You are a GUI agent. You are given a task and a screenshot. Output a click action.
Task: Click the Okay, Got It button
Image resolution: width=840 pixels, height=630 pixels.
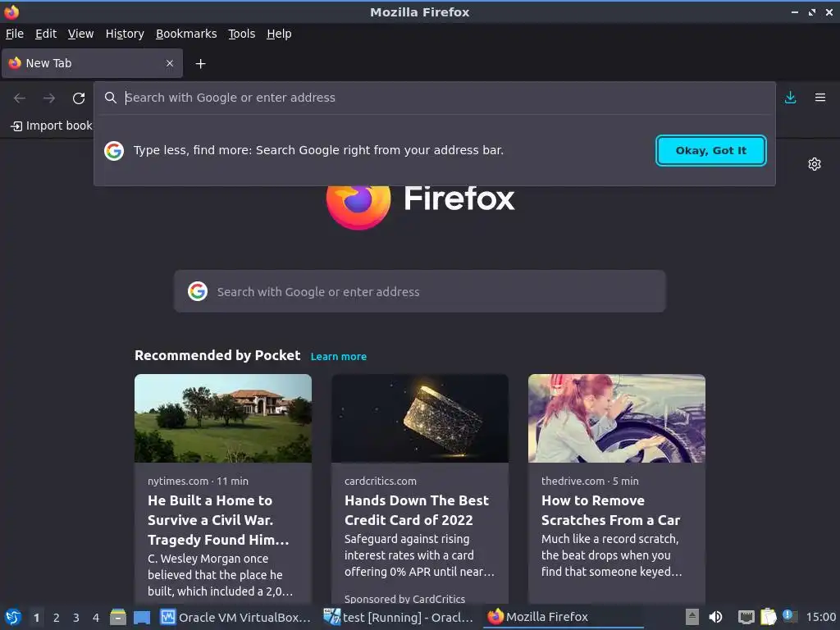point(710,151)
